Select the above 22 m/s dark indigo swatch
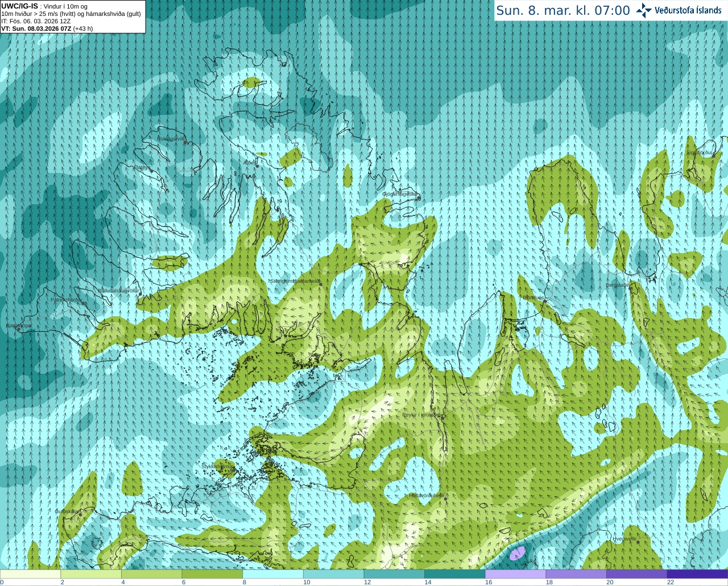 click(697, 574)
